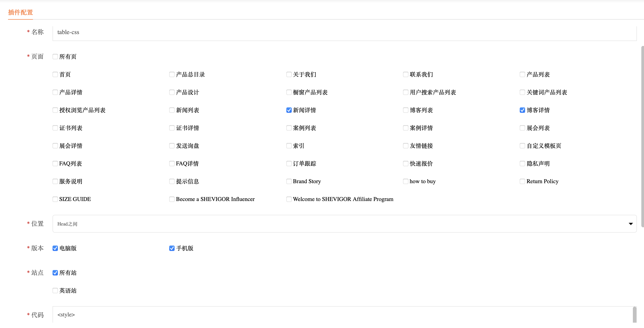Check the 用户搜索产品列表 checkbox
The width and height of the screenshot is (644, 328).
406,92
